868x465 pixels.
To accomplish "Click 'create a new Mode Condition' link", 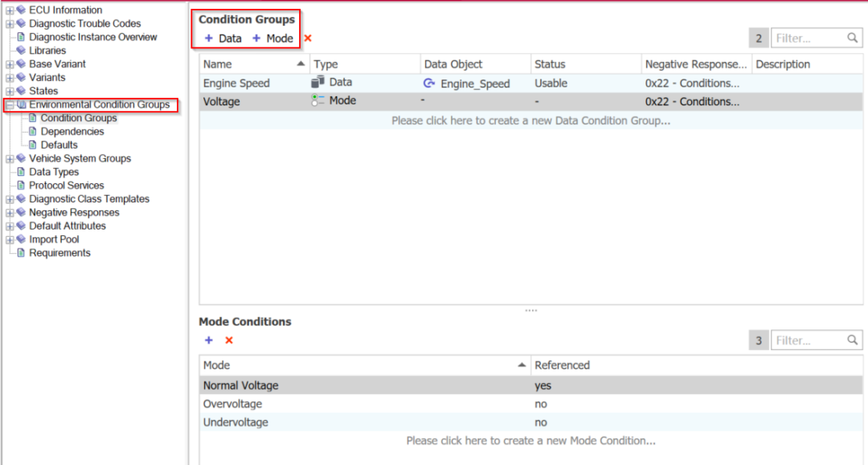I will coord(531,441).
